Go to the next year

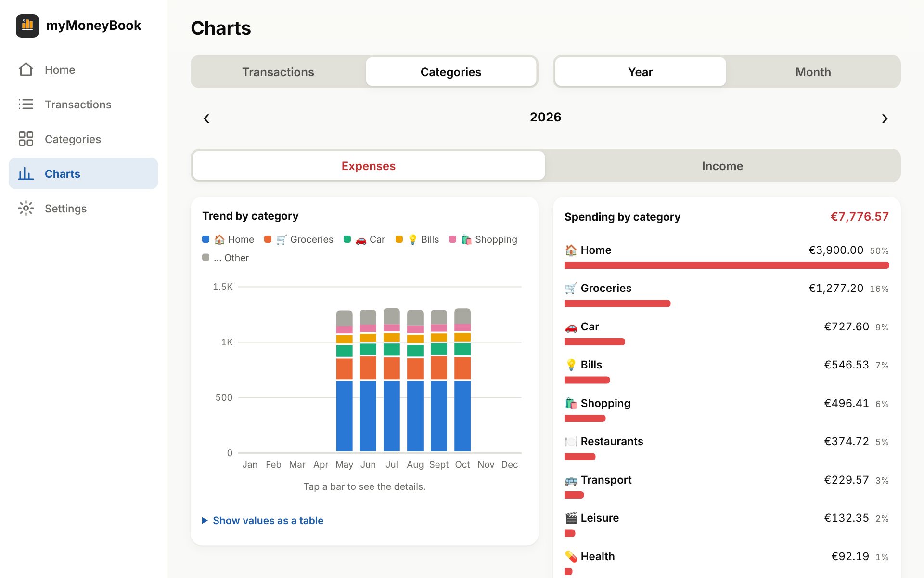885,118
